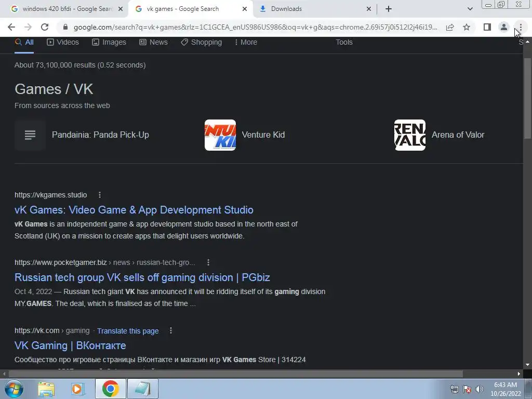Open options for vkgames.studio result
The width and height of the screenshot is (532, 399).
[99, 195]
